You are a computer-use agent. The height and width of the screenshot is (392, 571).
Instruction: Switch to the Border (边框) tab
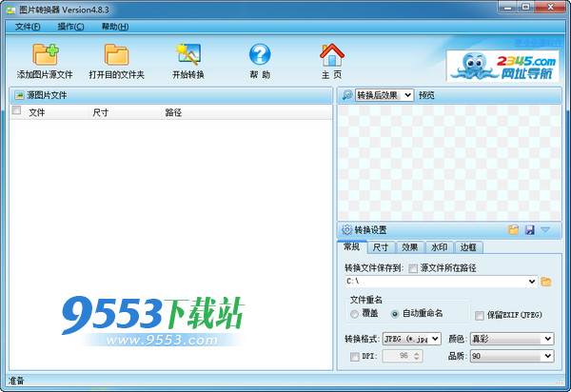tap(468, 247)
